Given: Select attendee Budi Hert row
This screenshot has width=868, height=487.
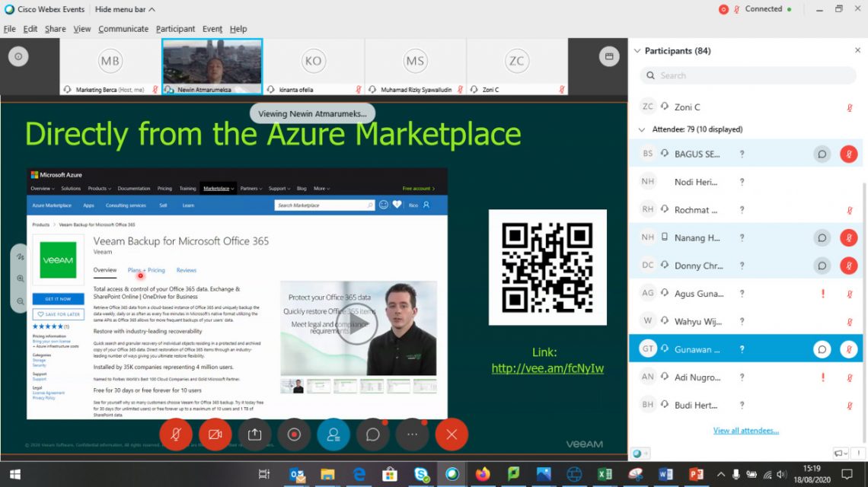Looking at the screenshot, I should [745, 405].
